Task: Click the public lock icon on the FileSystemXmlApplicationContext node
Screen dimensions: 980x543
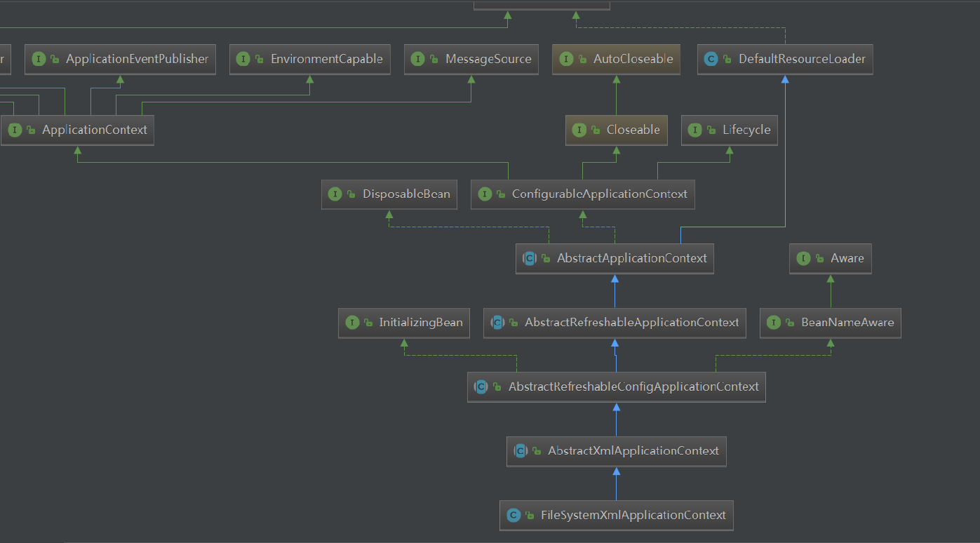Action: (530, 516)
